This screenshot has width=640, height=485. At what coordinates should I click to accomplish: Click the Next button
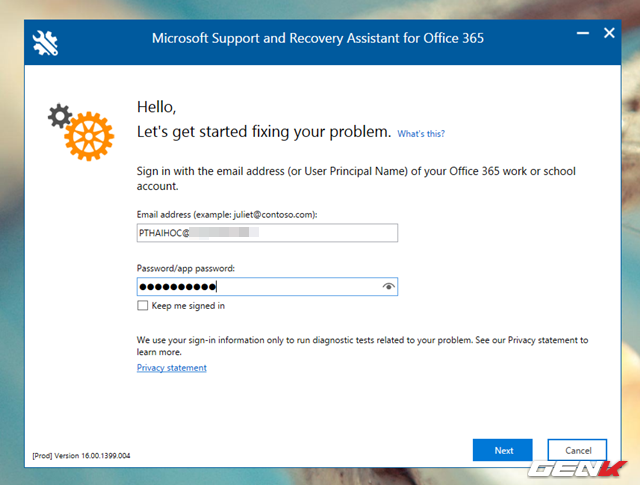pos(502,450)
